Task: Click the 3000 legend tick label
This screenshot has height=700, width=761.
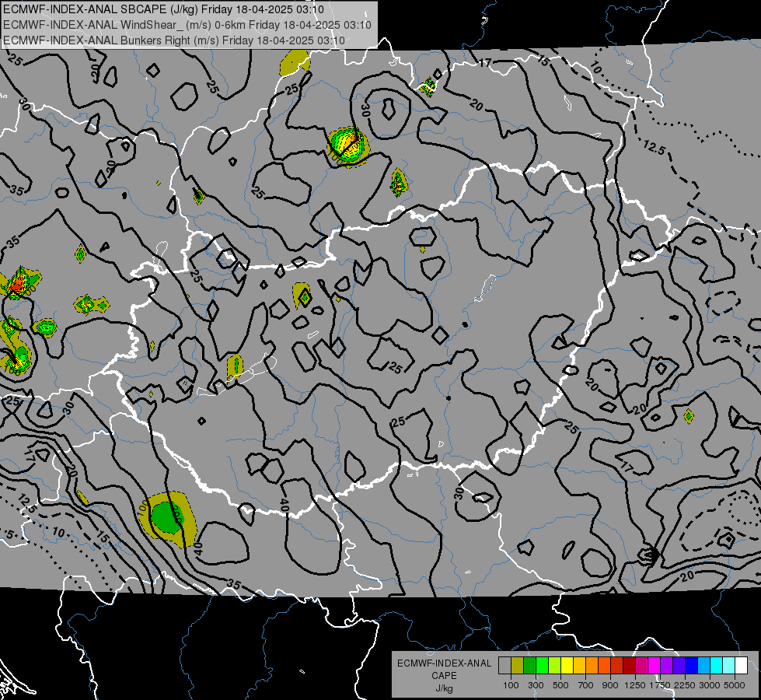Action: 710,685
